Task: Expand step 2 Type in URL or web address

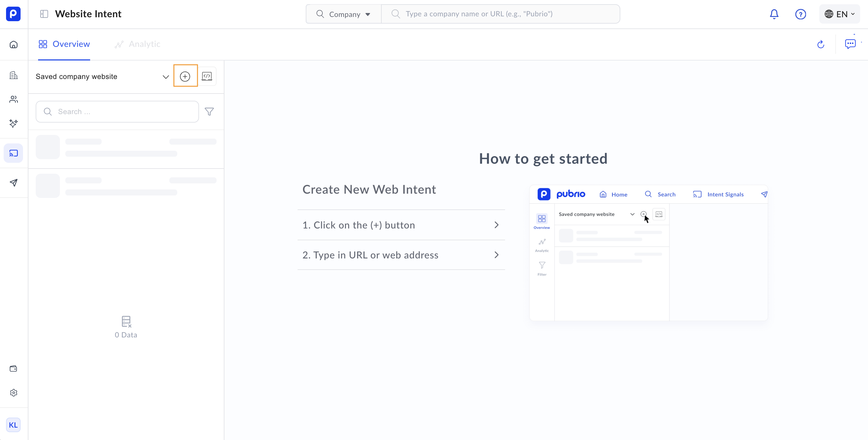Action: (401, 255)
